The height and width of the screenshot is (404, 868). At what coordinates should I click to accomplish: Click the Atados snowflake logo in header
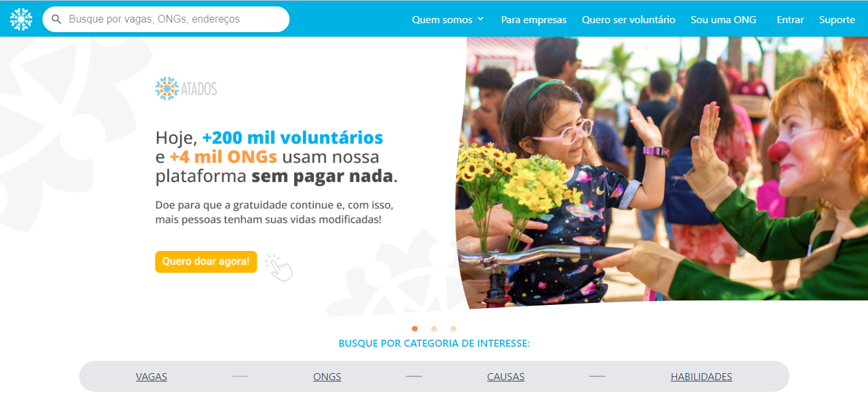point(21,19)
